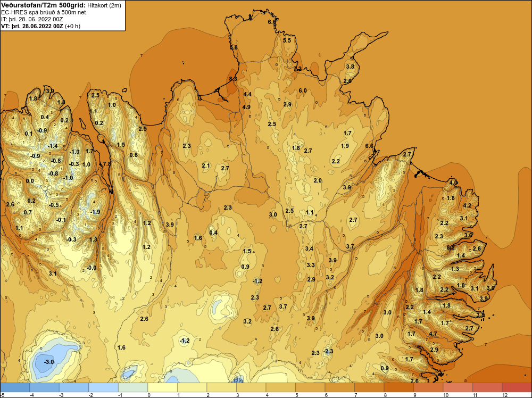
Task: Select the 7.8 temperature value
Action: (x=107, y=164)
